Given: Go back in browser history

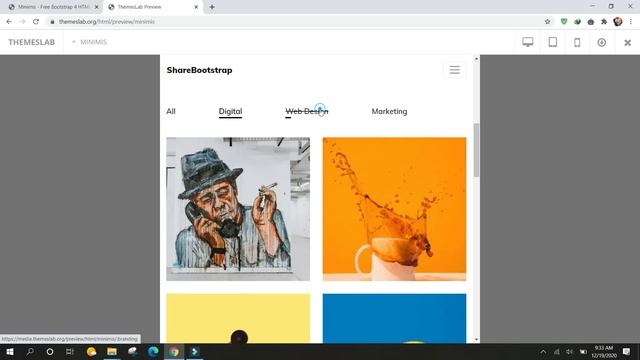Looking at the screenshot, I should pos(9,22).
